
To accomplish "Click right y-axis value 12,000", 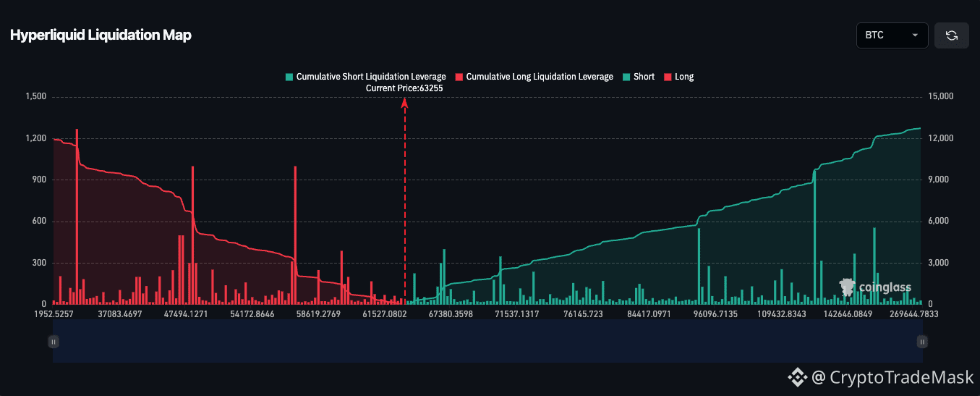I will coord(941,138).
